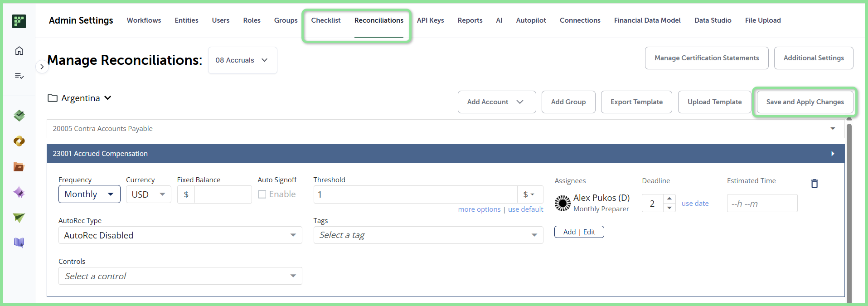This screenshot has width=868, height=306.
Task: Open the 08 Accruals dropdown
Action: (242, 60)
